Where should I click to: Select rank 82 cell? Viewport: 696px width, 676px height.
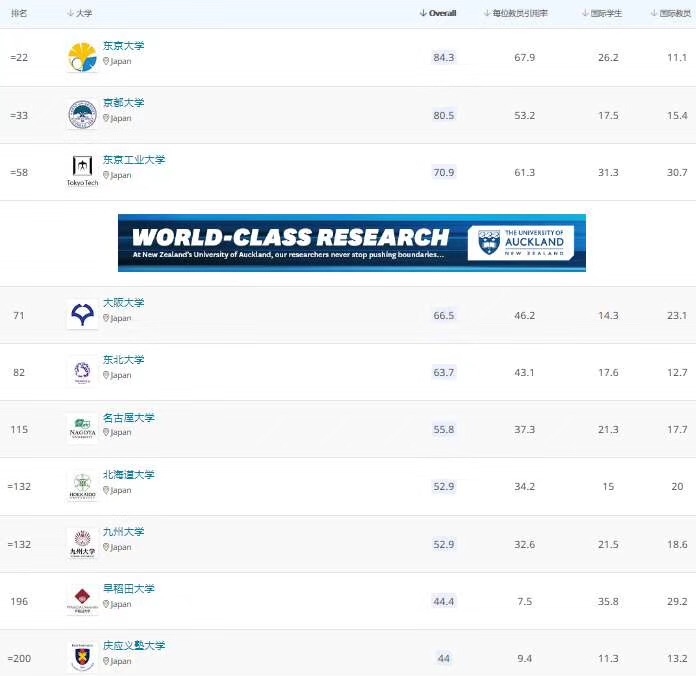[x=19, y=372]
